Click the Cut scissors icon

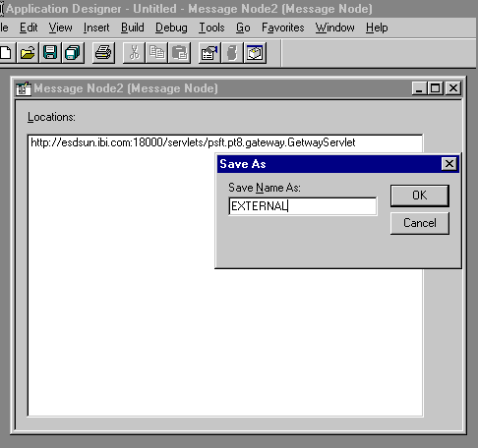pos(134,53)
